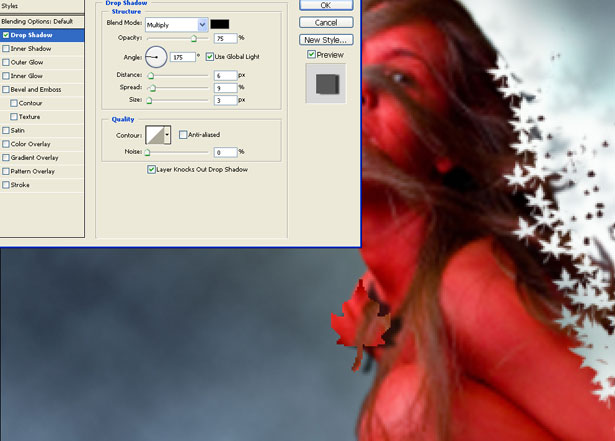Image resolution: width=615 pixels, height=441 pixels.
Task: Click the Distance value field
Action: coord(226,75)
